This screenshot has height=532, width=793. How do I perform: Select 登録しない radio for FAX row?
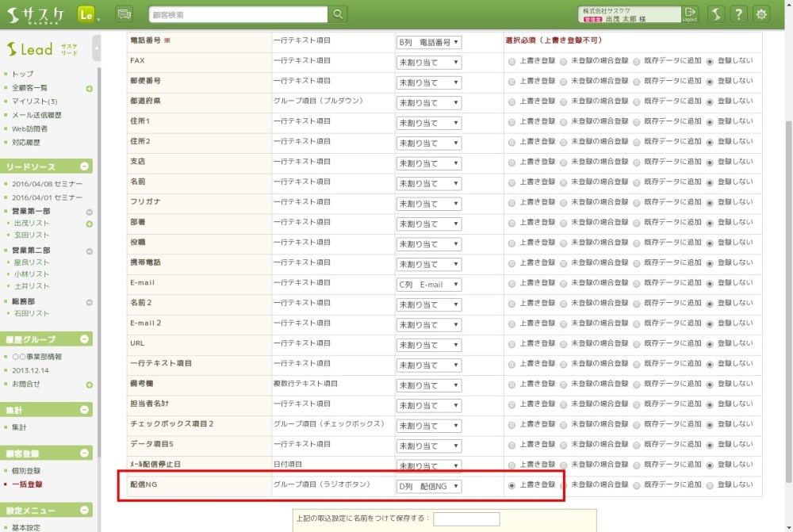[710, 61]
